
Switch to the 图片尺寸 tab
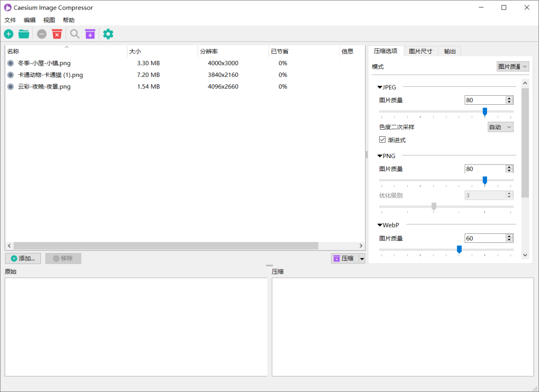[x=420, y=51]
